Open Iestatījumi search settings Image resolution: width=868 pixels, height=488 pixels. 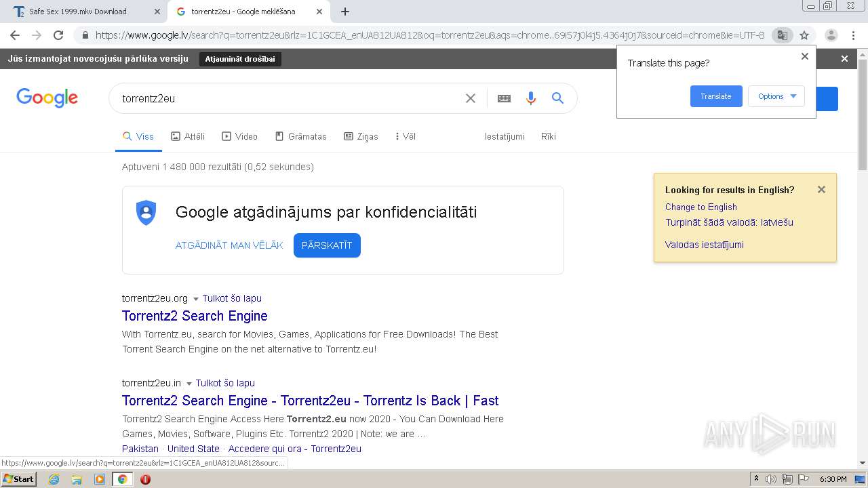[505, 136]
